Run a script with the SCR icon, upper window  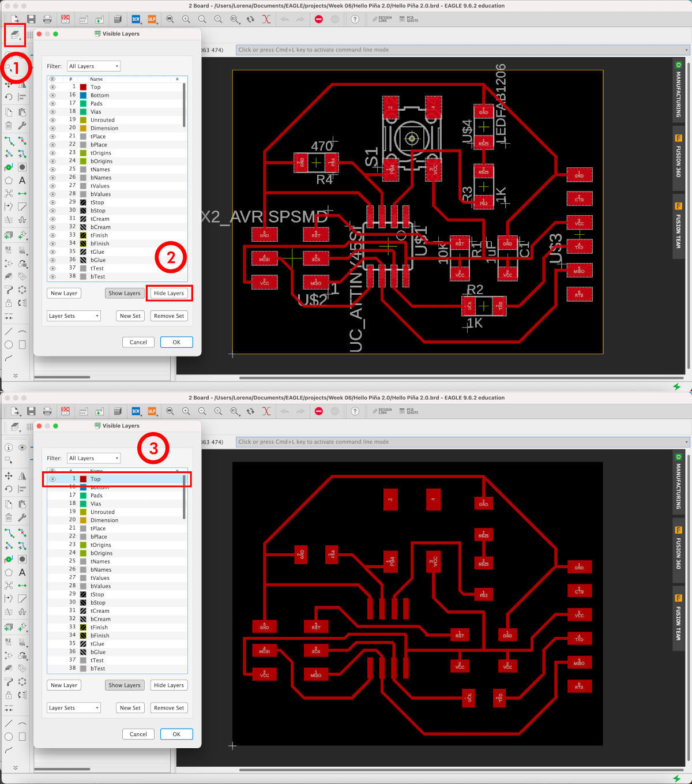pyautogui.click(x=136, y=19)
